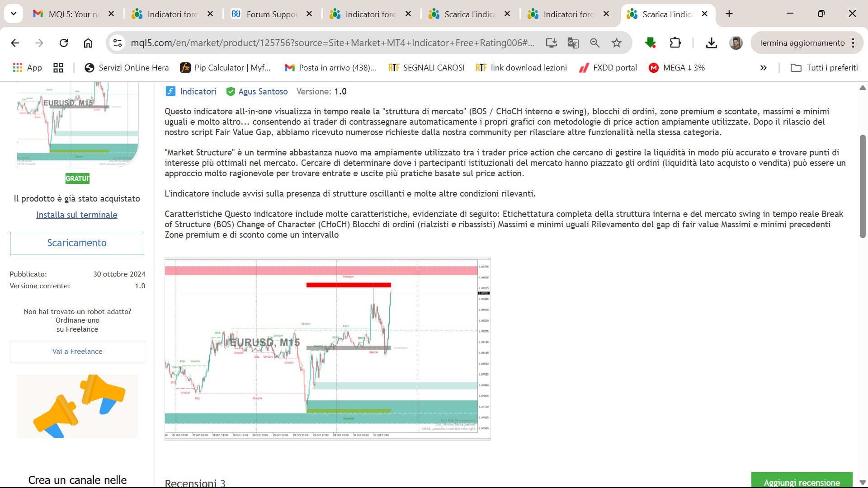Switch to the MQL5 Gmail tab

coord(72,14)
